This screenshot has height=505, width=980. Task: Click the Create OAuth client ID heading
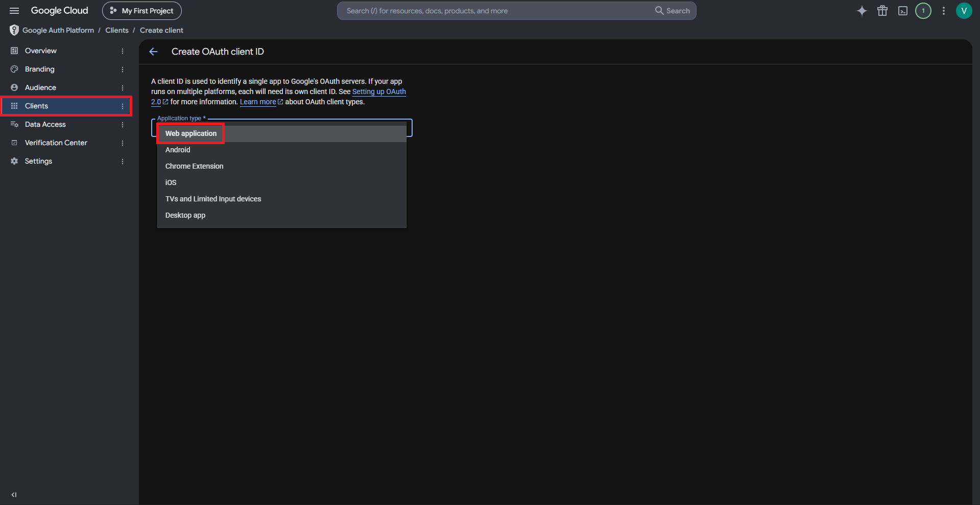[218, 52]
